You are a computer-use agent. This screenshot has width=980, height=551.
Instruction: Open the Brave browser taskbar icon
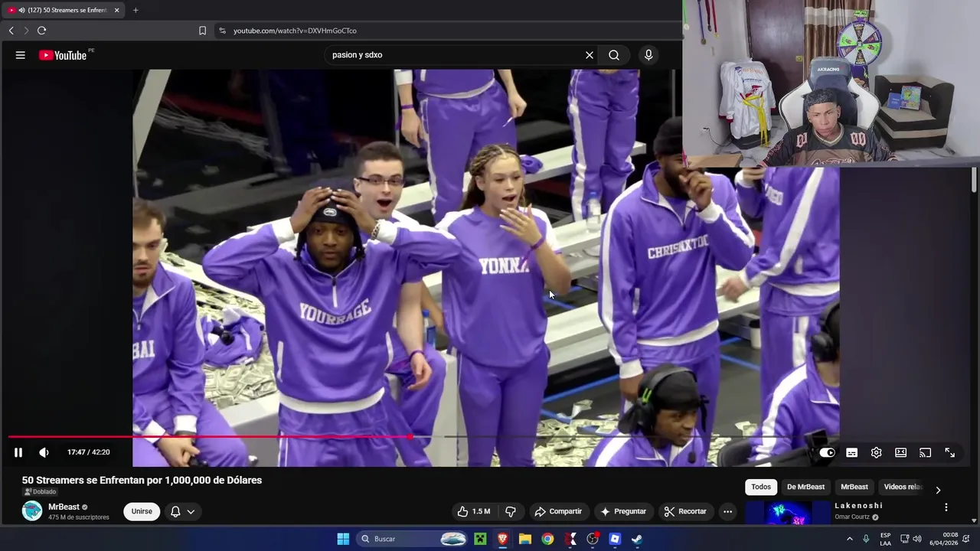tap(502, 539)
